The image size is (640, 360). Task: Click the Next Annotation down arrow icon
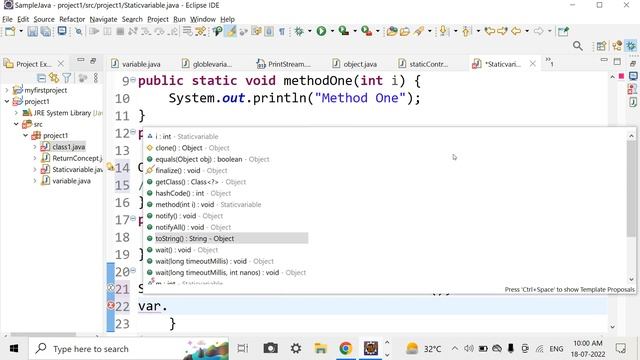[444, 31]
